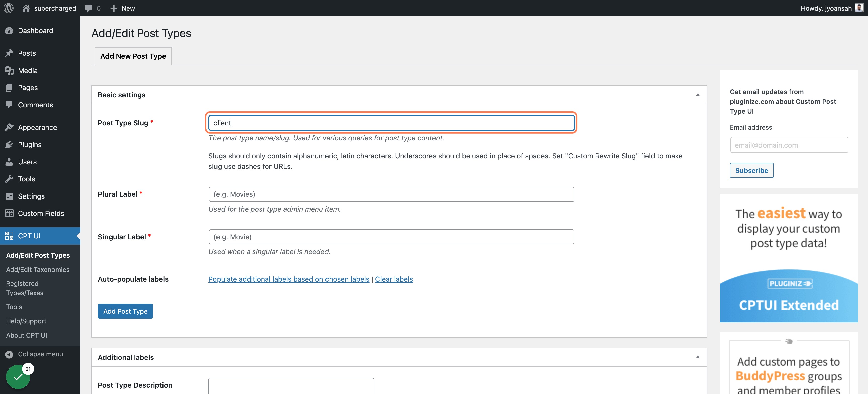
Task: Click the jyoansah user avatar
Action: pyautogui.click(x=859, y=8)
